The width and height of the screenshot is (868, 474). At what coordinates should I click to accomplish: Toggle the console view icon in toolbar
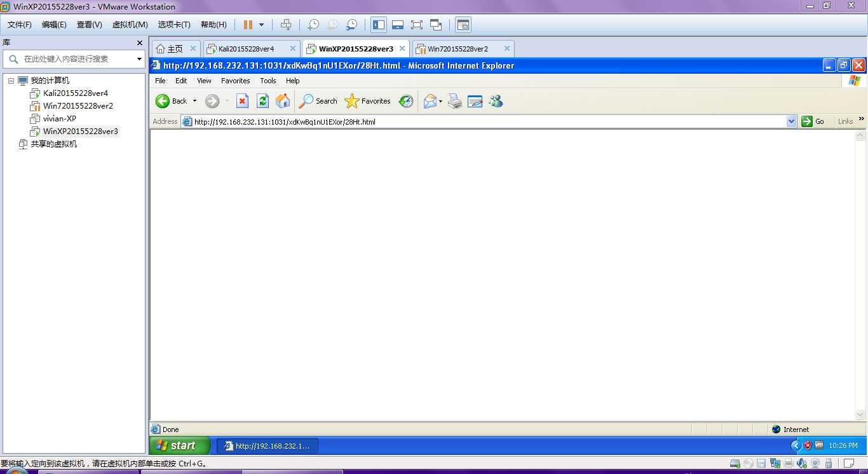[463, 25]
